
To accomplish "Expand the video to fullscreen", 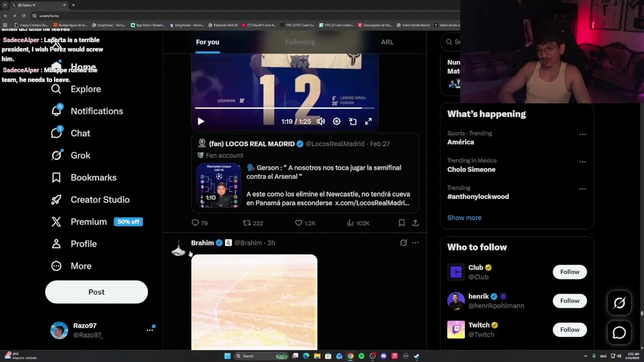I will (368, 121).
